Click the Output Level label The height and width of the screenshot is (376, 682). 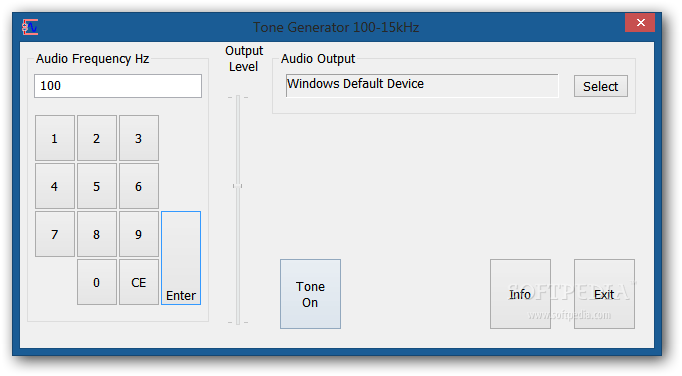pyautogui.click(x=244, y=59)
